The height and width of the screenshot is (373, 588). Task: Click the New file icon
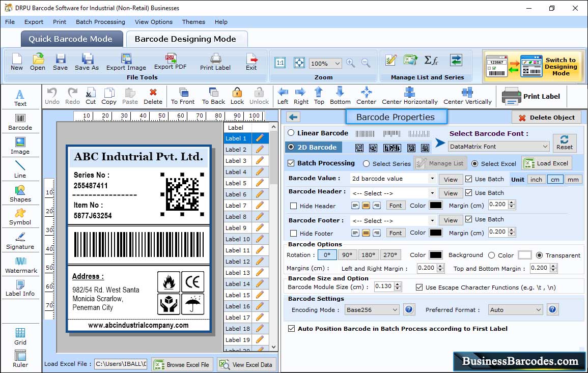coord(16,62)
